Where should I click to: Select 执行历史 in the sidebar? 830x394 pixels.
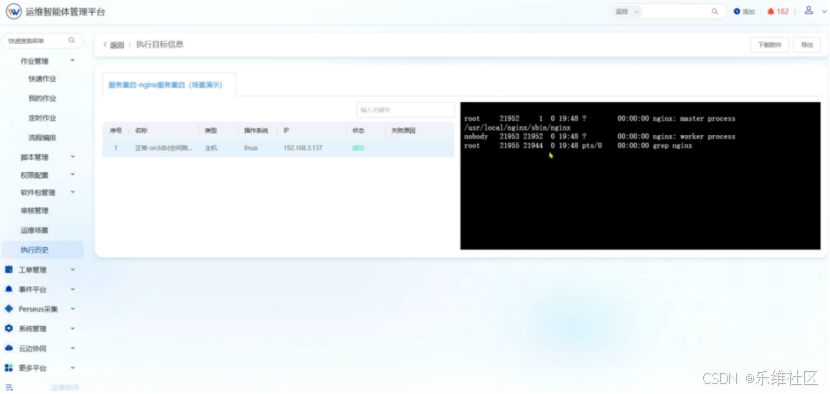point(42,250)
